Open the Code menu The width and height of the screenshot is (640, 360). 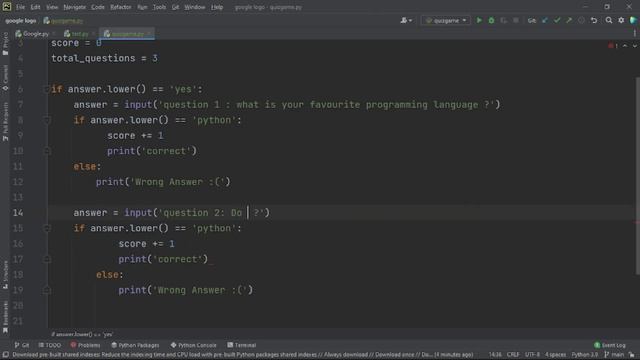[x=98, y=7]
